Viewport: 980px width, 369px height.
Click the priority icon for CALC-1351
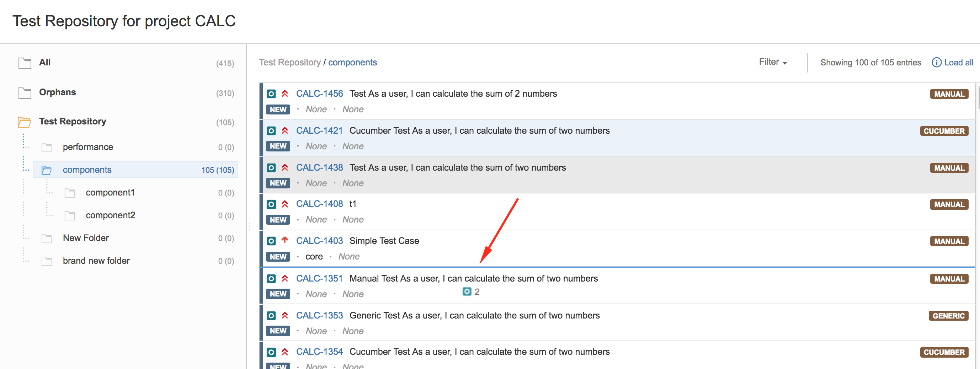(x=284, y=278)
